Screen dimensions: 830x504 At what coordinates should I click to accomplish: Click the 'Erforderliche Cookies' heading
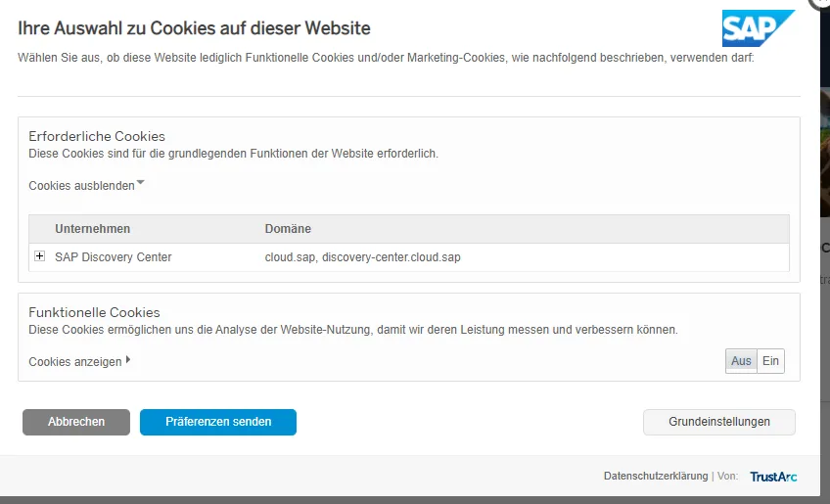[97, 136]
